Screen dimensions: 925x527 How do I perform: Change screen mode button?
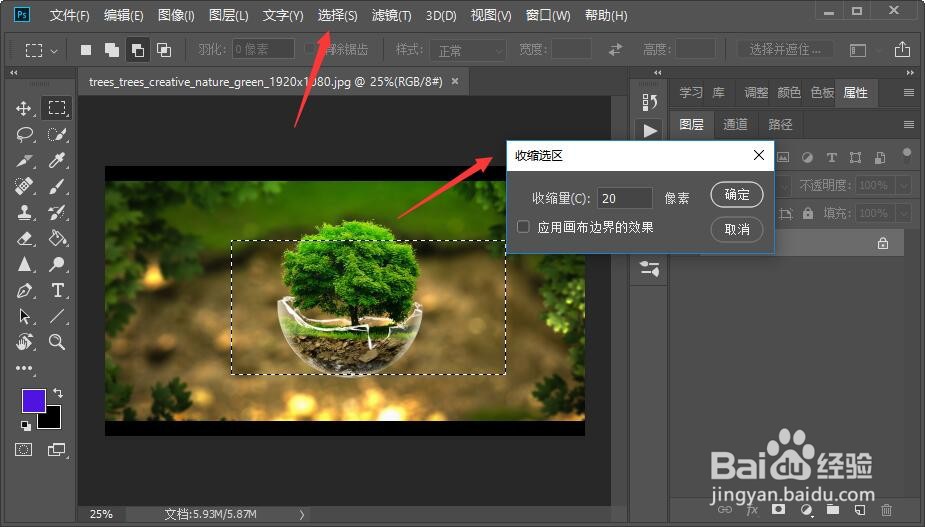[x=57, y=450]
